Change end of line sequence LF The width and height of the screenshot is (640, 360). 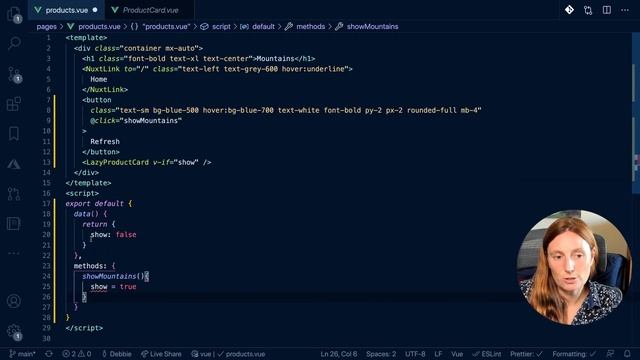tap(438, 354)
